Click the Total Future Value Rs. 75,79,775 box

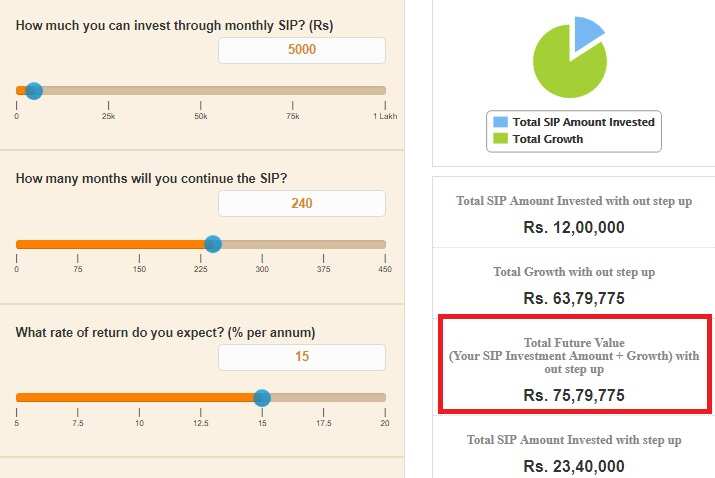point(575,364)
